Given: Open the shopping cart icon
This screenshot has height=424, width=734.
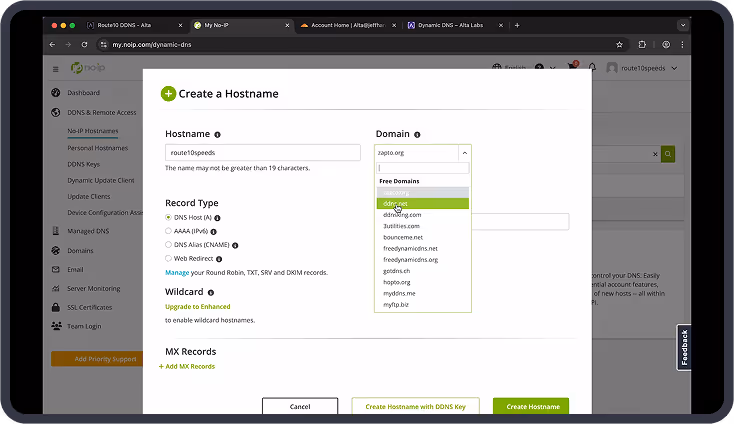Looking at the screenshot, I should click(x=572, y=67).
